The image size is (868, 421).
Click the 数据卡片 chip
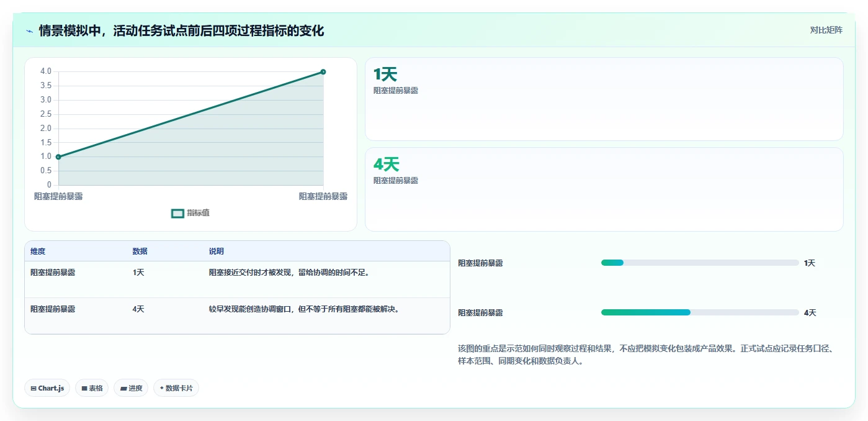[176, 388]
